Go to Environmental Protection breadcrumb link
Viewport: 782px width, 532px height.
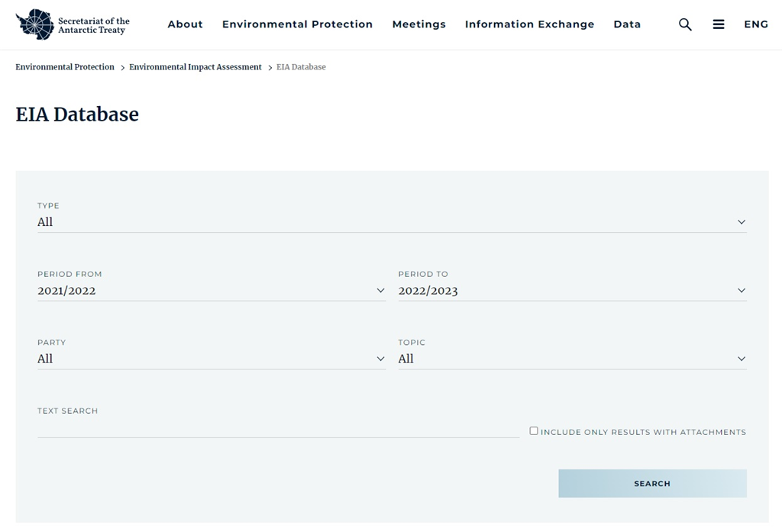click(65, 67)
